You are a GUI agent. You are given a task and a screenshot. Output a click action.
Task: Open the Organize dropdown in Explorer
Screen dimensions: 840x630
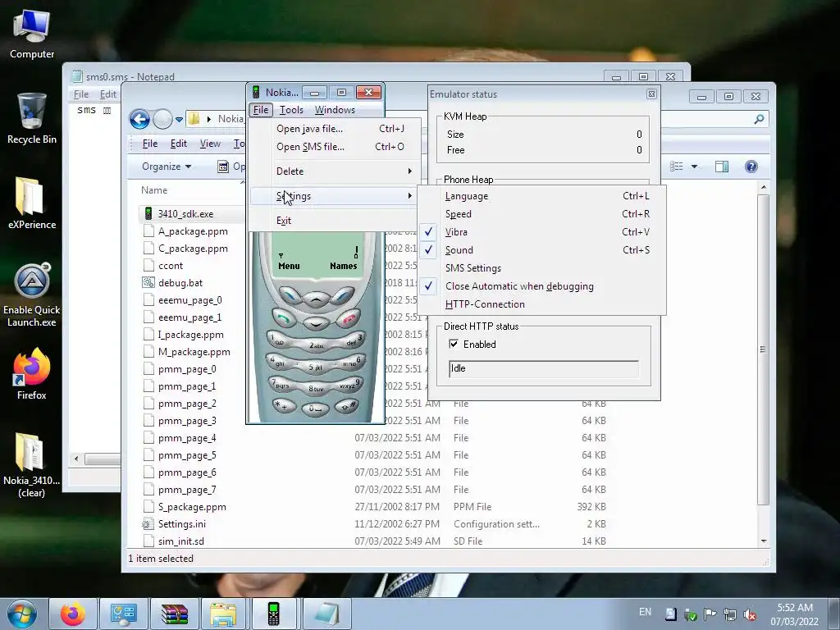(167, 167)
